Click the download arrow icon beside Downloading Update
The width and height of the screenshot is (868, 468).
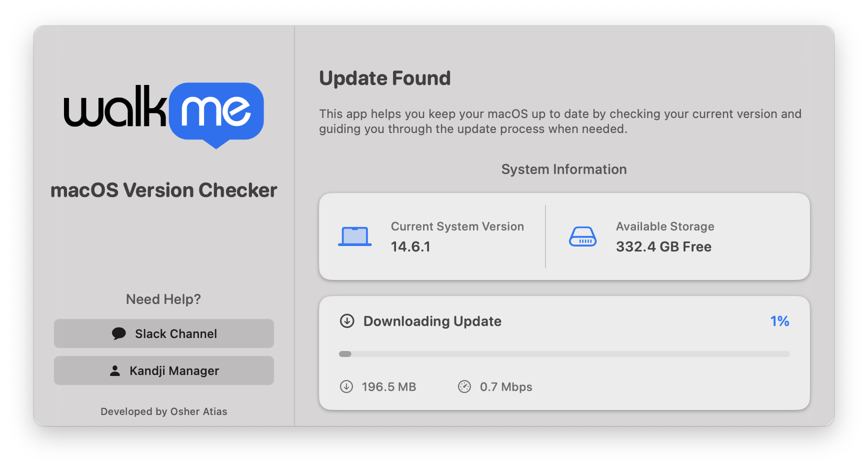pyautogui.click(x=347, y=321)
